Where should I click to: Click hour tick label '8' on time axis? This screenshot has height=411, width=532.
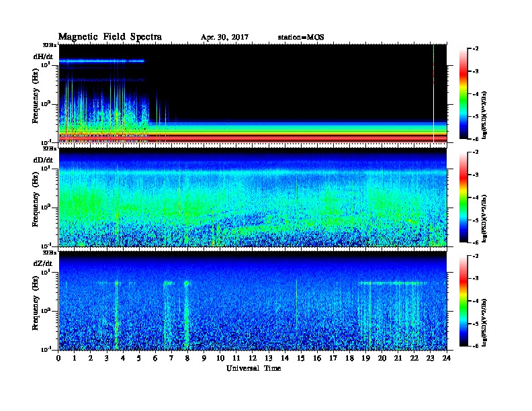pyautogui.click(x=187, y=358)
